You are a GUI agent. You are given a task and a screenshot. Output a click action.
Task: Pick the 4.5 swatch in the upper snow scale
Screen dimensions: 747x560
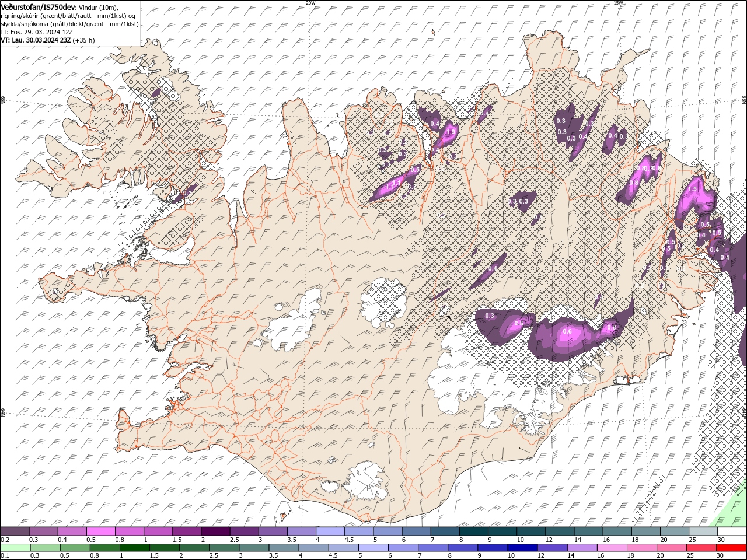pyautogui.click(x=359, y=531)
